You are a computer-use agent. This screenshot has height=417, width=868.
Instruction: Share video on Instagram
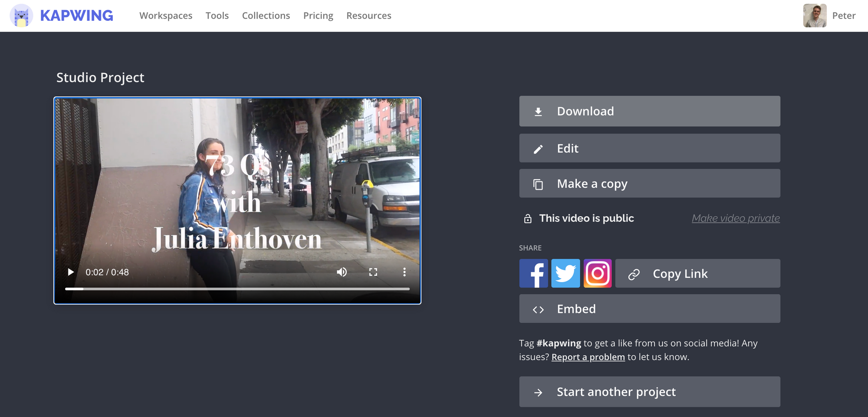coord(598,273)
